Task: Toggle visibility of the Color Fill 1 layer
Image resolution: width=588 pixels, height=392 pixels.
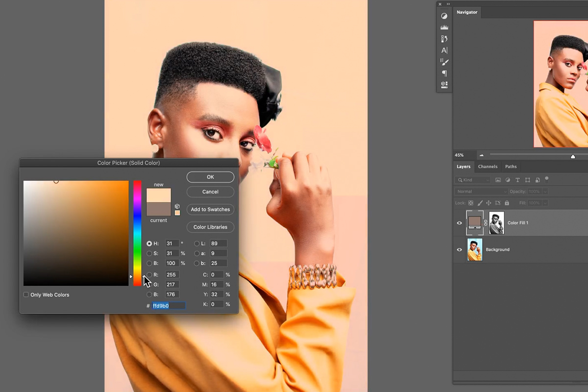Action: pyautogui.click(x=459, y=222)
